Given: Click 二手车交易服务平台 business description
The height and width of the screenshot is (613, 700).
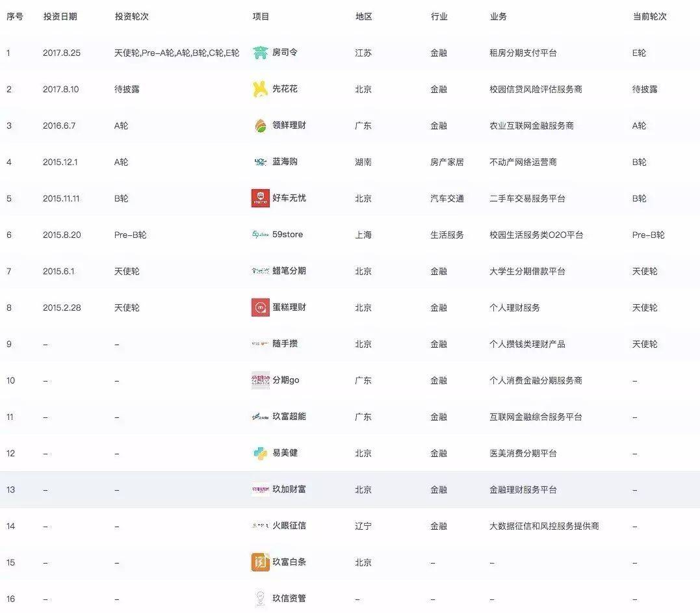Looking at the screenshot, I should point(527,199).
